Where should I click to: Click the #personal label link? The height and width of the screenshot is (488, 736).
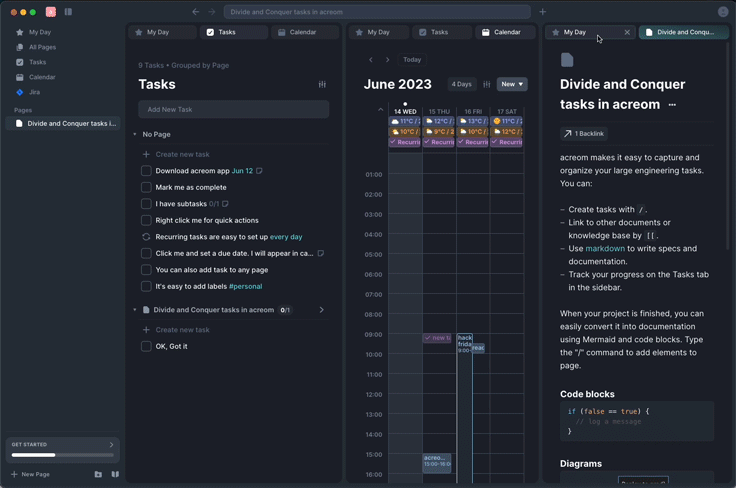pos(245,286)
